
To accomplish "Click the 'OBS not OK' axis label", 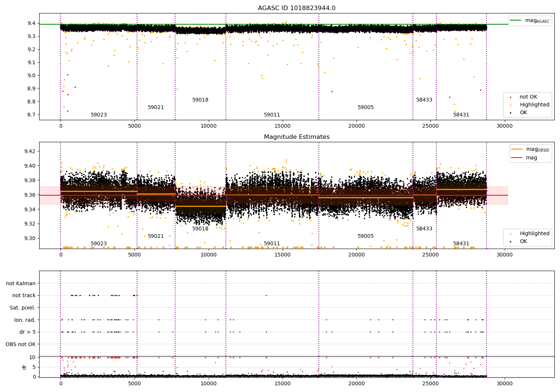I will [21, 344].
